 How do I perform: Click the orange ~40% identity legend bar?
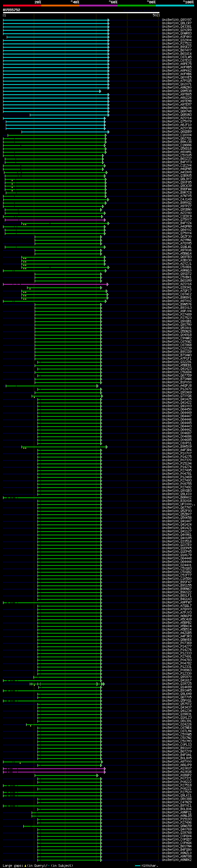coord(60,6)
